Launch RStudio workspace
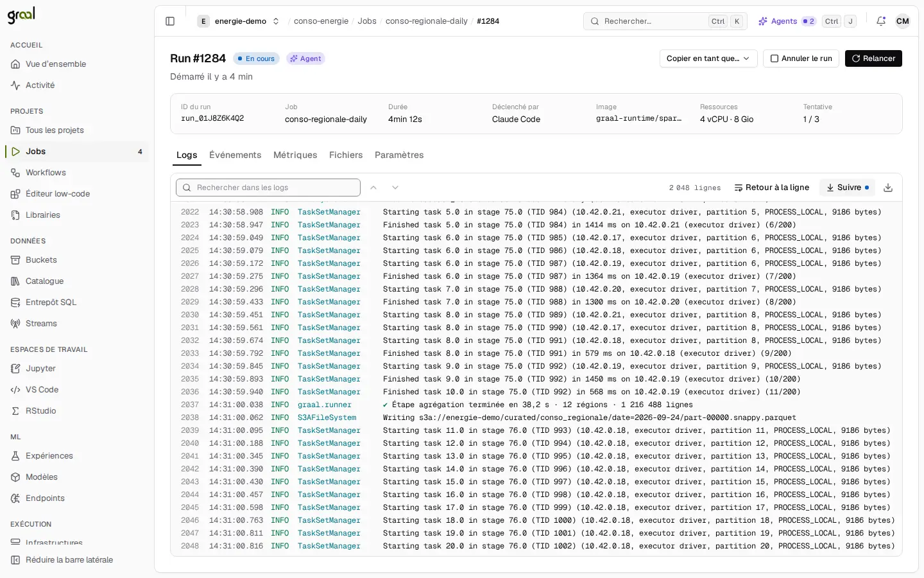This screenshot has width=924, height=578. pos(77,411)
